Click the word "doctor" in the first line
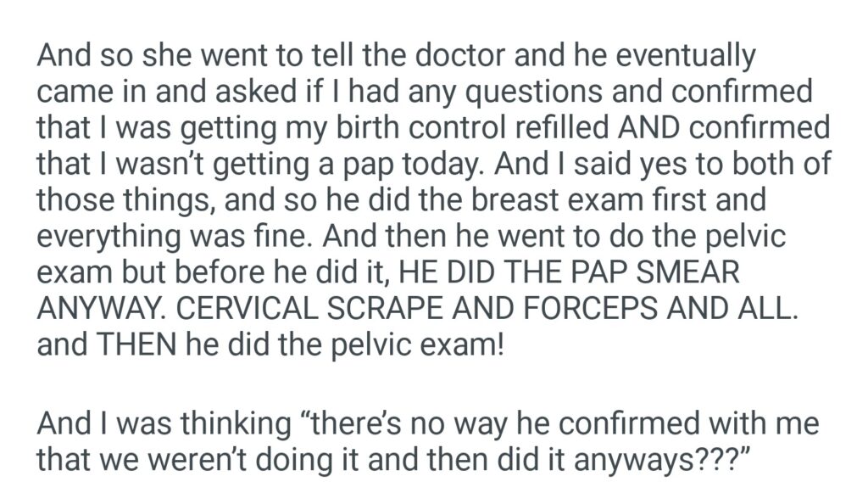Image resolution: width=868 pixels, height=504 pixels. (453, 58)
